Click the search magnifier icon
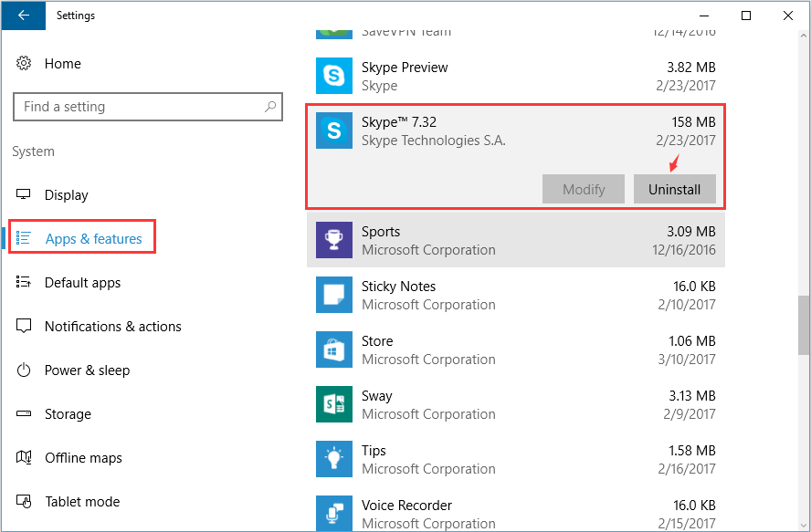 [270, 107]
